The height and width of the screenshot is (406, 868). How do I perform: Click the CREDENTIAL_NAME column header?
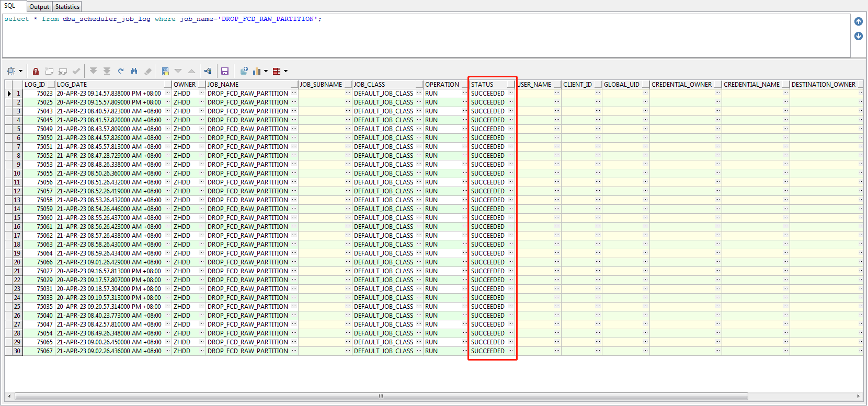pyautogui.click(x=756, y=84)
